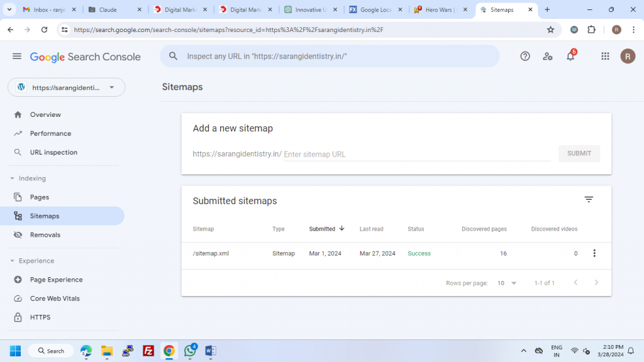Viewport: 644px width, 362px height.
Task: Collapse the Experience section
Action: pyautogui.click(x=12, y=261)
